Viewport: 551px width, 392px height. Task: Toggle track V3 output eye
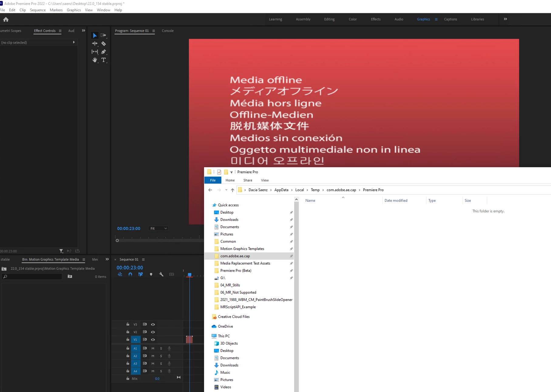(153, 324)
